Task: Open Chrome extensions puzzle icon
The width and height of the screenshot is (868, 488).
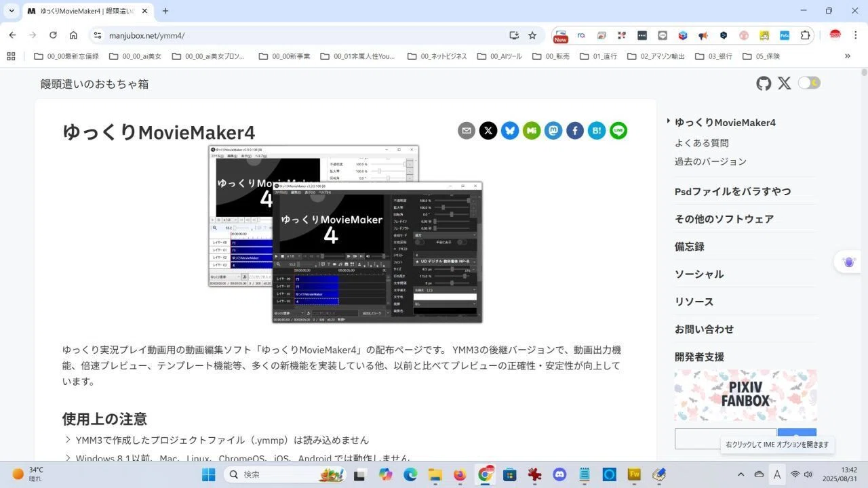Action: pos(806,35)
